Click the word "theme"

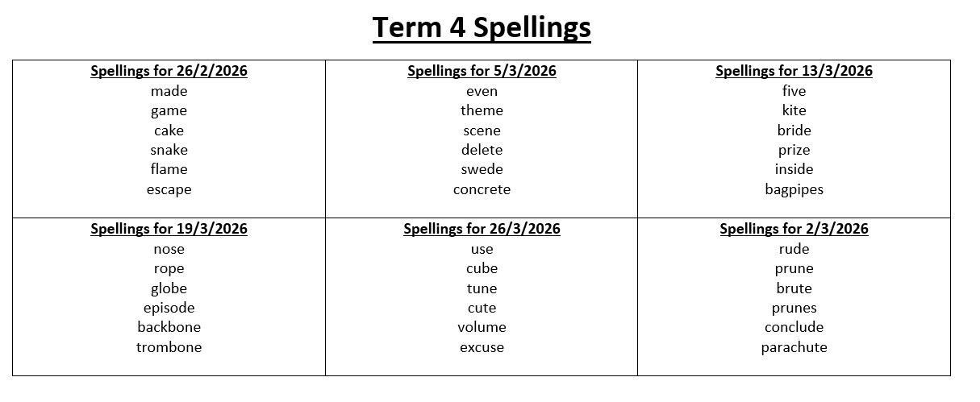pos(482,110)
